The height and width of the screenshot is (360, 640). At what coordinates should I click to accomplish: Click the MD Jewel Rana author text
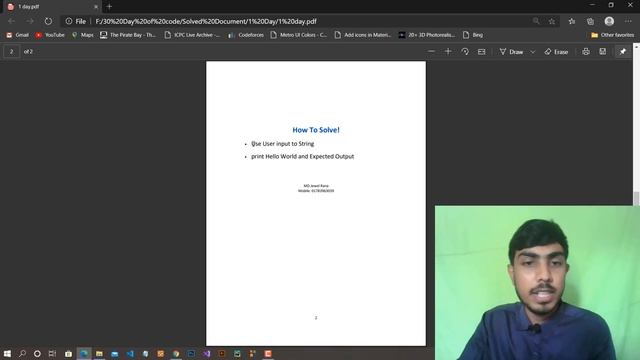(x=316, y=186)
